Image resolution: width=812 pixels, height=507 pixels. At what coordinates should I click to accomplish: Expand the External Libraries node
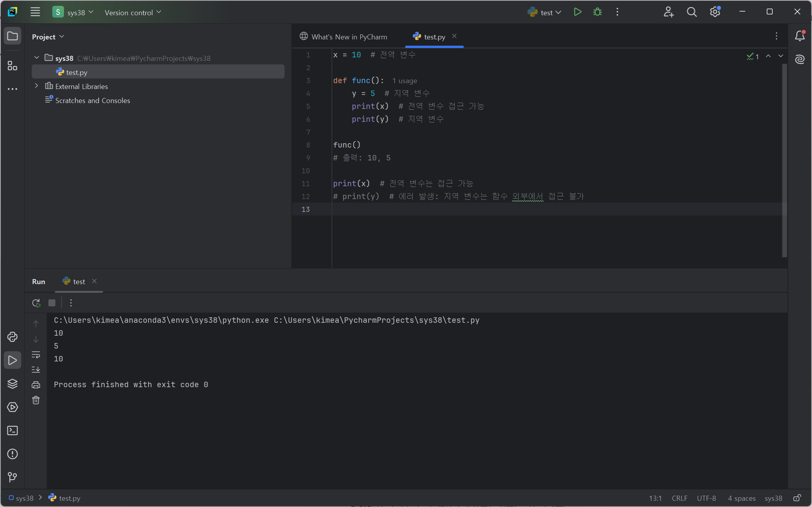[37, 86]
